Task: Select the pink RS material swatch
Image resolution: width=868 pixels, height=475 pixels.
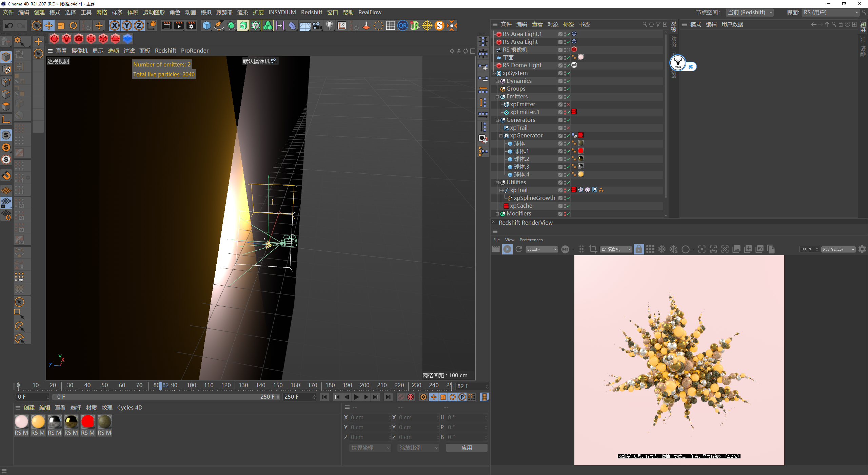Action: point(21,422)
